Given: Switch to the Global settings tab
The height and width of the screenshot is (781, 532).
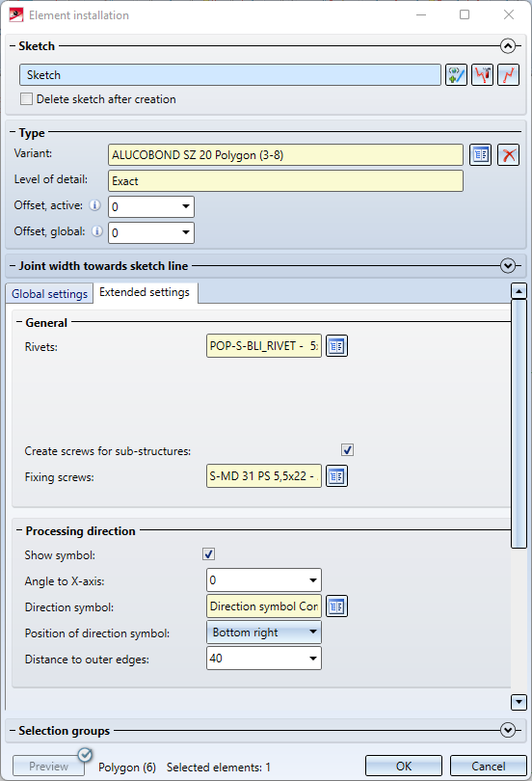Looking at the screenshot, I should coord(50,294).
